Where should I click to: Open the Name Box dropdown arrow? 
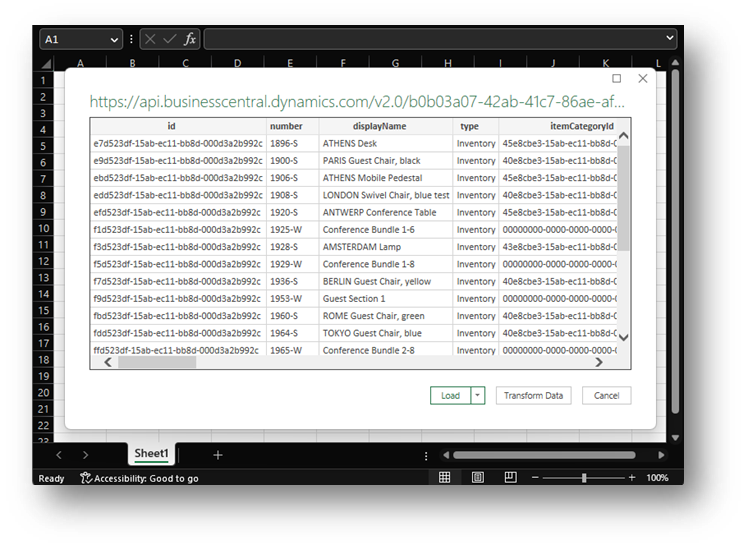tap(114, 40)
